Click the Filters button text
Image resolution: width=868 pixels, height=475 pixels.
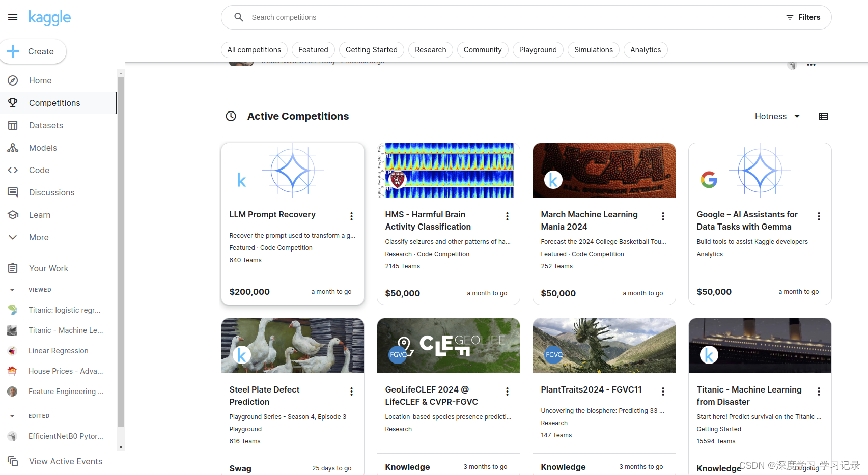[809, 17]
